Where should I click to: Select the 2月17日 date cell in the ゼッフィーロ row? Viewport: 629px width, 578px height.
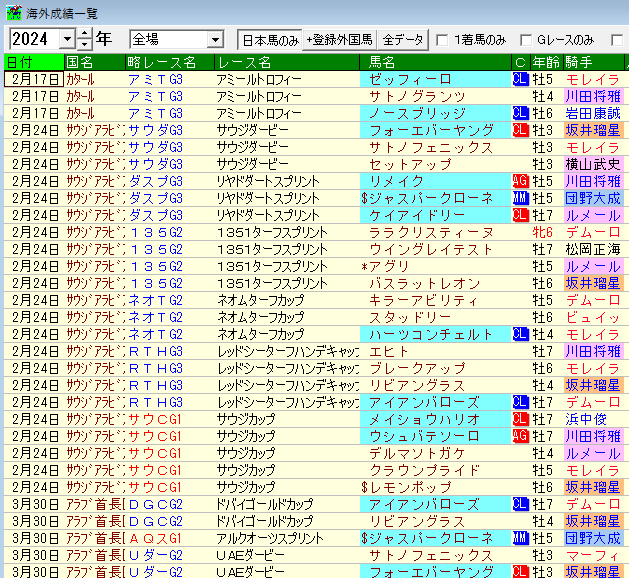34,79
